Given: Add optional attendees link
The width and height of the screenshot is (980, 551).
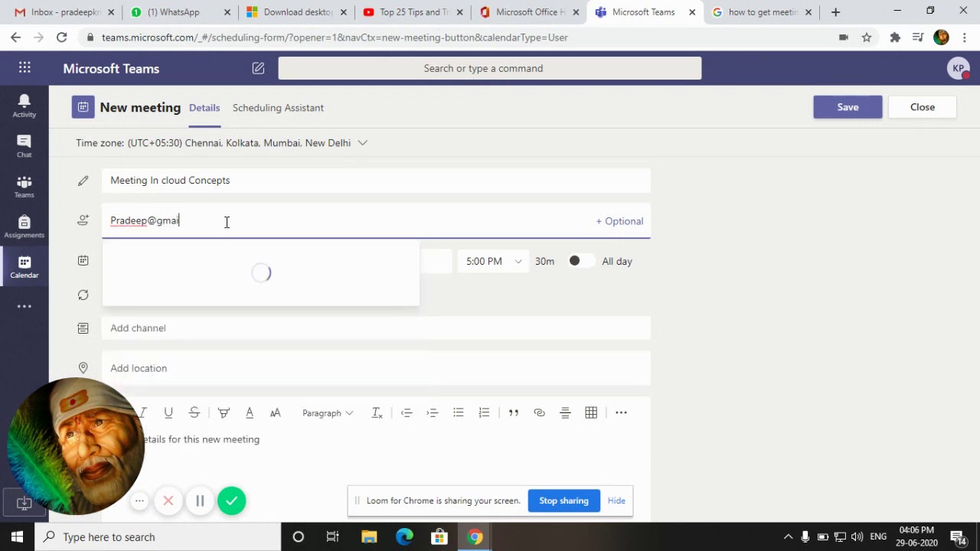Looking at the screenshot, I should point(619,221).
